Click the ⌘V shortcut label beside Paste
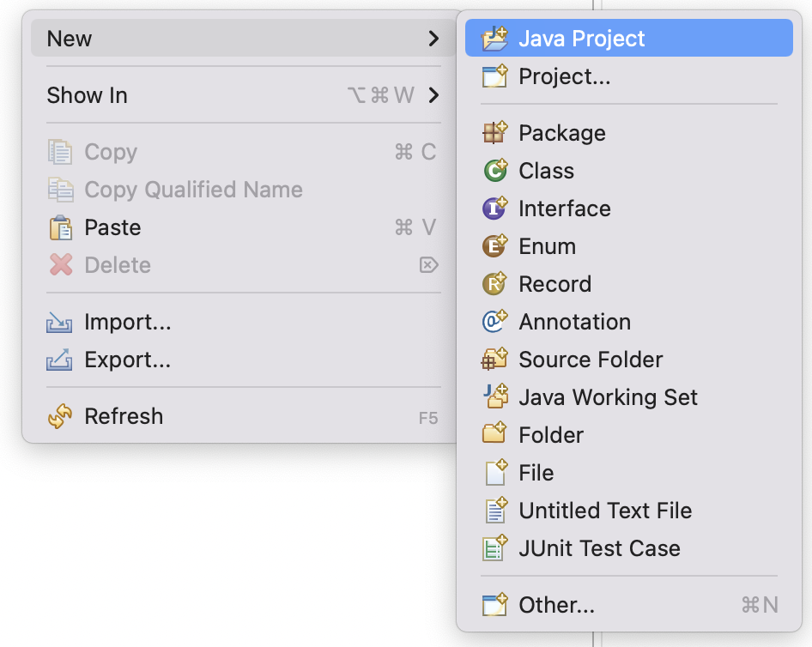Viewport: 812px width, 647px height. [415, 227]
